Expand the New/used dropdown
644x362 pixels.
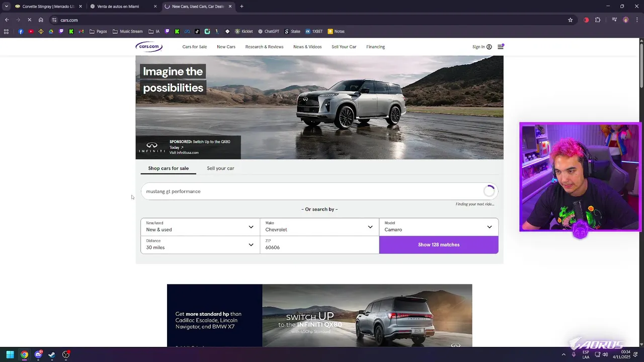(x=200, y=227)
